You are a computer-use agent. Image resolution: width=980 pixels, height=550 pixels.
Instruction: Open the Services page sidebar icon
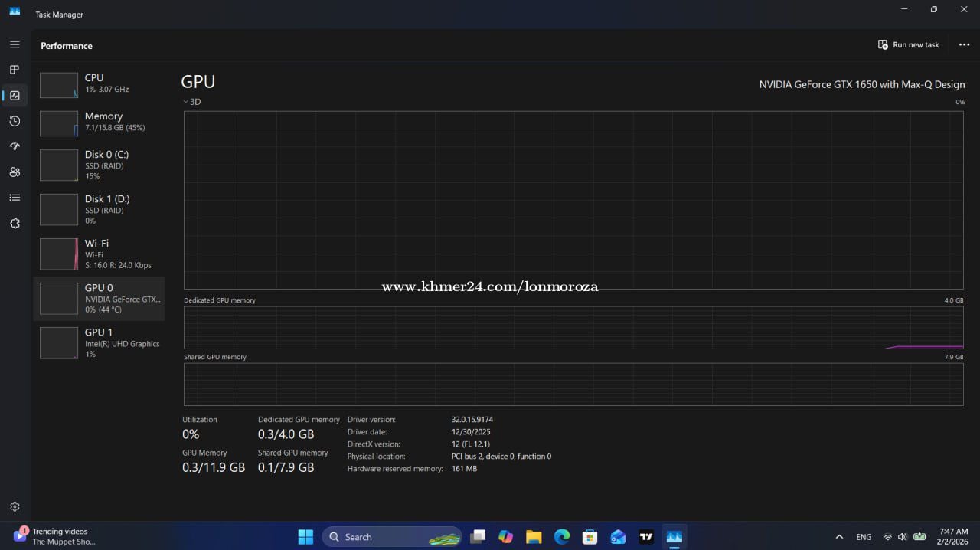15,224
